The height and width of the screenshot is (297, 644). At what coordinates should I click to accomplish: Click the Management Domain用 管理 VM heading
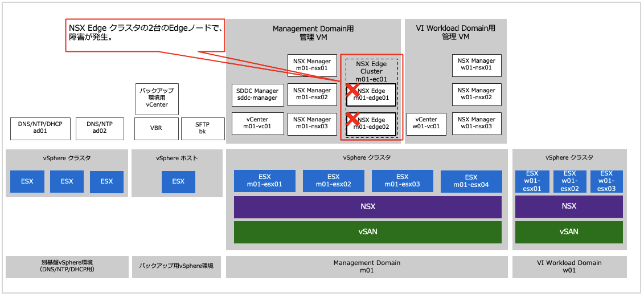click(x=313, y=33)
